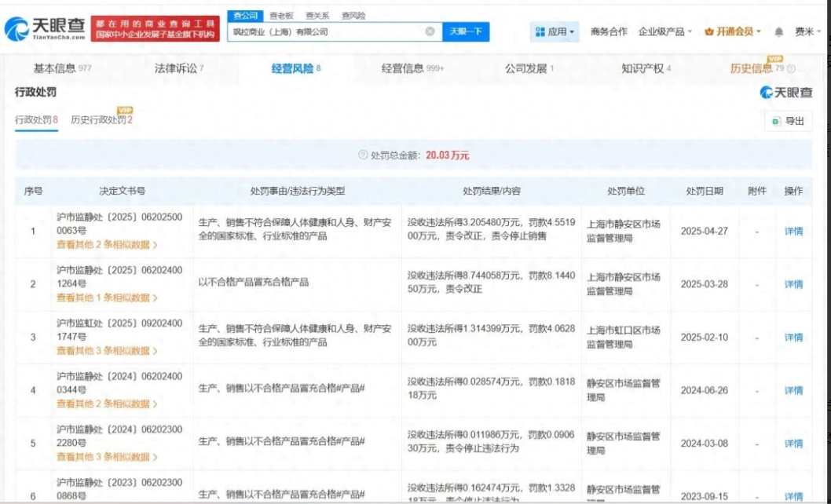The image size is (831, 504).
Task: Click the 商务合作 link in header
Action: point(609,32)
